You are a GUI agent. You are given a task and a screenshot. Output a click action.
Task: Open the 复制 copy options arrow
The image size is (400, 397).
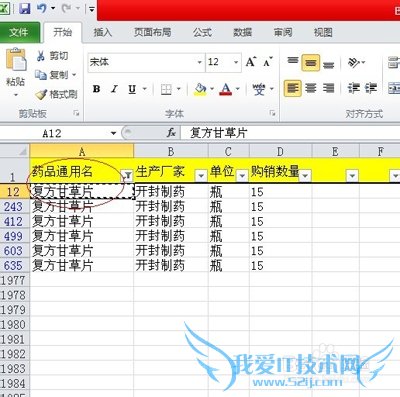coord(74,75)
